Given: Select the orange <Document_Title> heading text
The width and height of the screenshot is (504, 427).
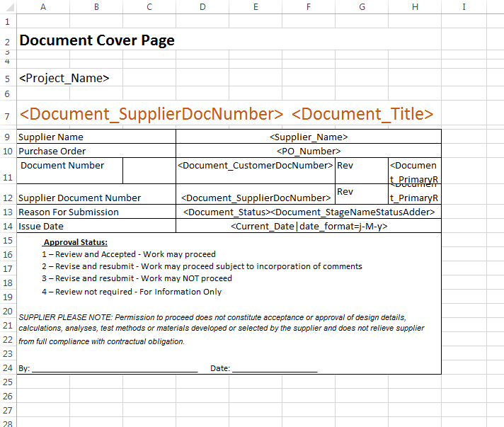Looking at the screenshot, I should pos(362,114).
